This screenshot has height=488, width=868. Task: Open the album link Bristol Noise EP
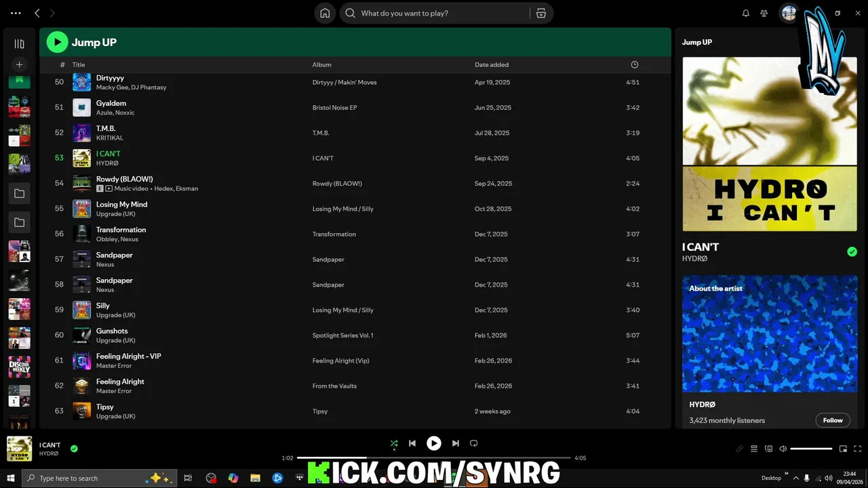pyautogui.click(x=334, y=108)
